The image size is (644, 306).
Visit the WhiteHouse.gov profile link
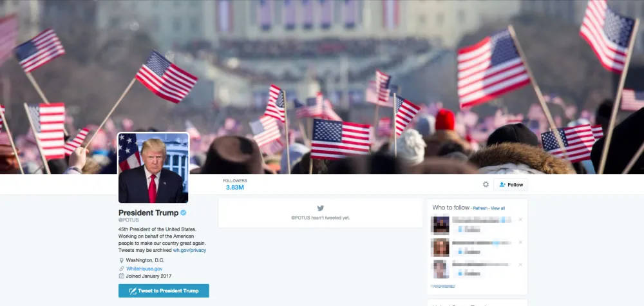[x=144, y=269]
